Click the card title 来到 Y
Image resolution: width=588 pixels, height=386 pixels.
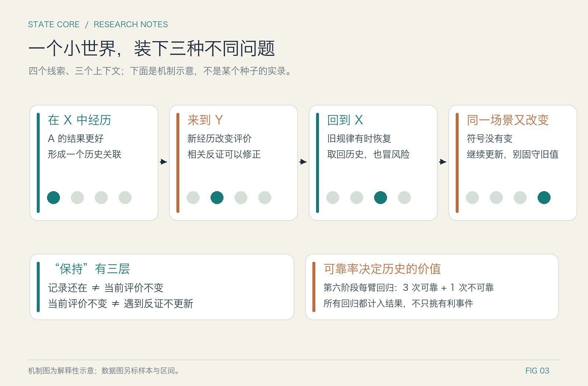coord(205,120)
